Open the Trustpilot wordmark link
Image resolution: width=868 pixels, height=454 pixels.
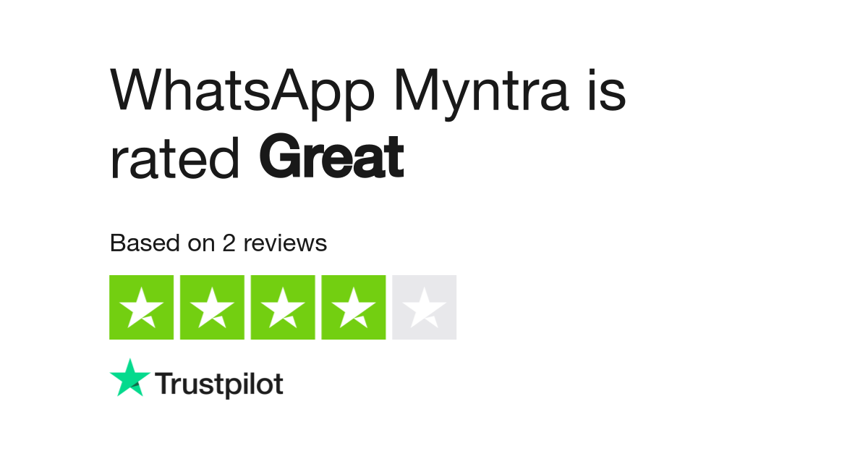coord(219,384)
